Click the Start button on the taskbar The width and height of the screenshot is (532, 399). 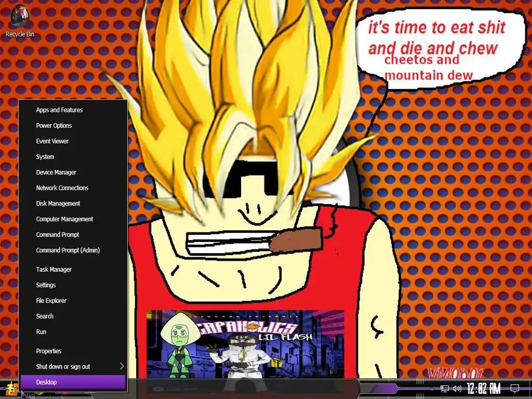tap(10, 389)
